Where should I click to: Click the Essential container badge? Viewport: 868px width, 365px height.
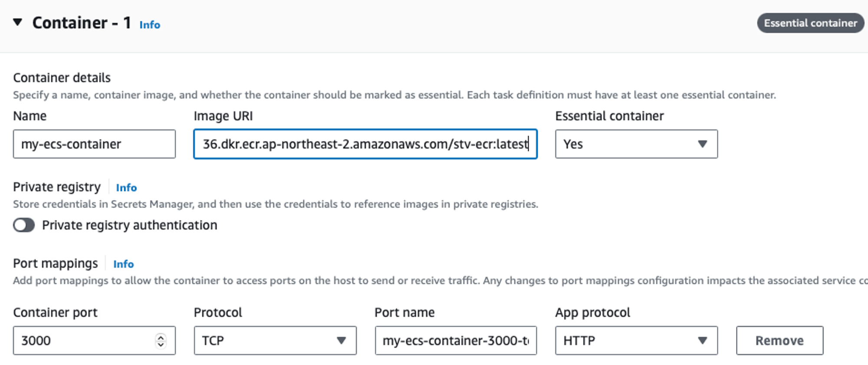[810, 23]
